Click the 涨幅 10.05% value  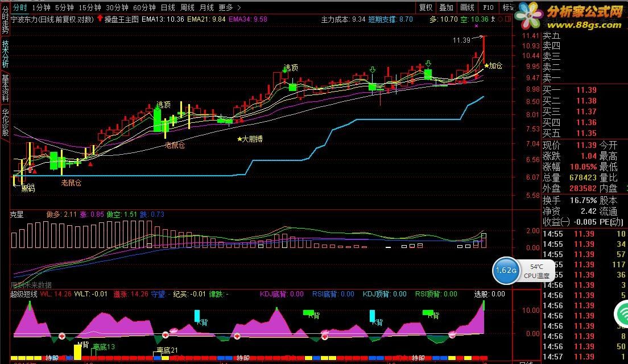(583, 167)
